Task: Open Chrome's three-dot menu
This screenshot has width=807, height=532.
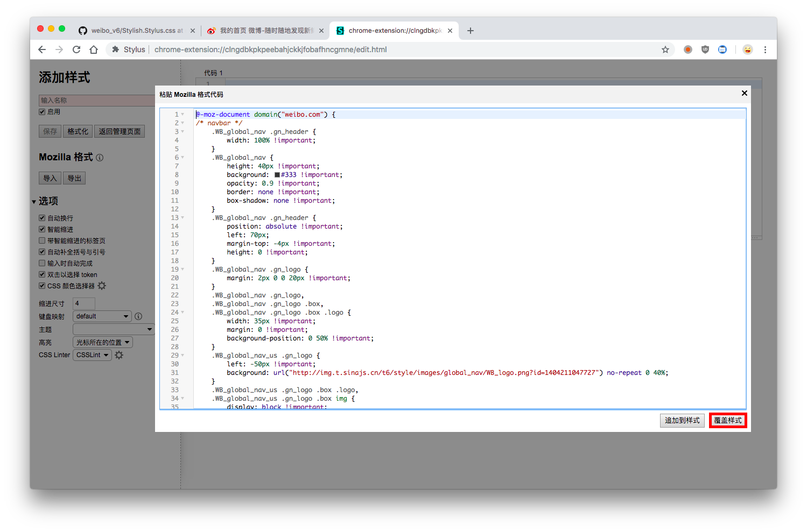Action: tap(765, 49)
